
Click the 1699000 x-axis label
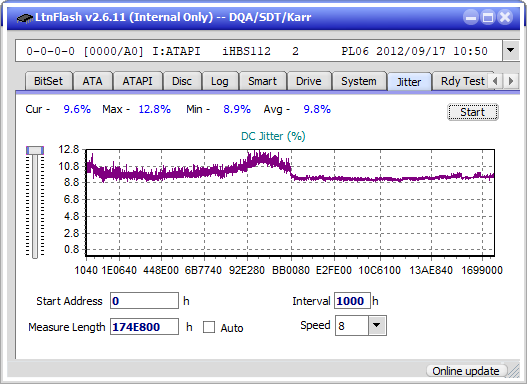[482, 270]
